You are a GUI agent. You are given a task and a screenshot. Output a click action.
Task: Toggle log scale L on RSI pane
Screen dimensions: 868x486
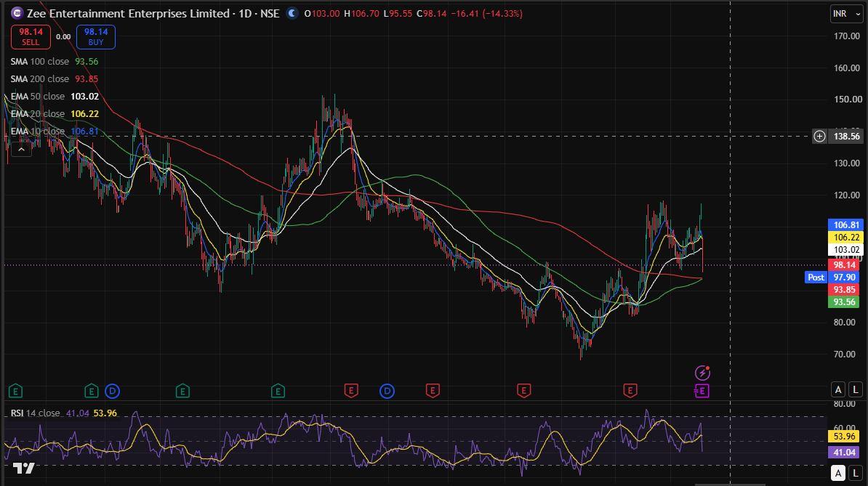(855, 473)
